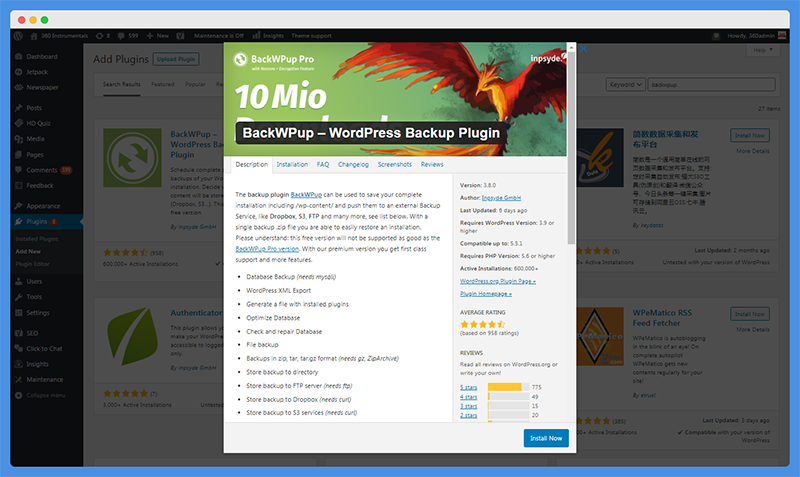Click Install Now in the modal footer
The image size is (800, 477).
[x=546, y=438]
